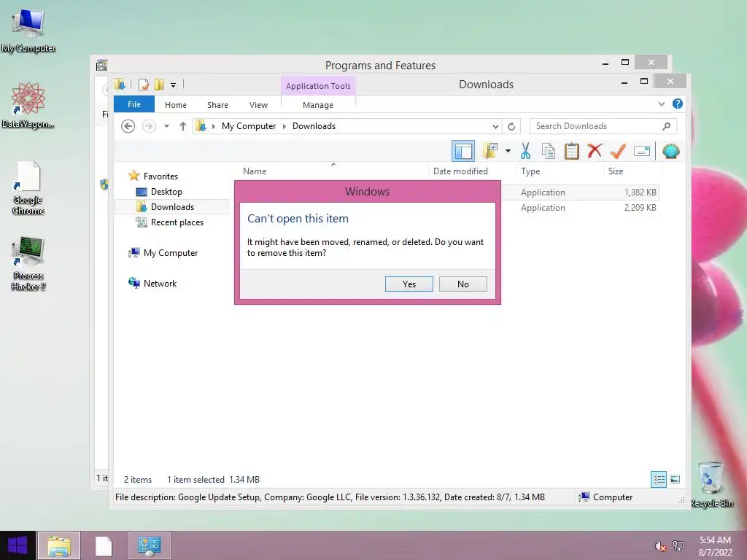Refresh the Downloads folder
Image resolution: width=747 pixels, height=560 pixels.
point(511,126)
